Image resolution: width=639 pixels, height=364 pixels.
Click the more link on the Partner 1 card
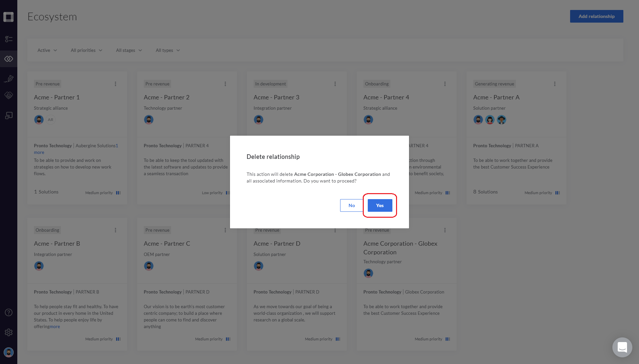coord(39,153)
